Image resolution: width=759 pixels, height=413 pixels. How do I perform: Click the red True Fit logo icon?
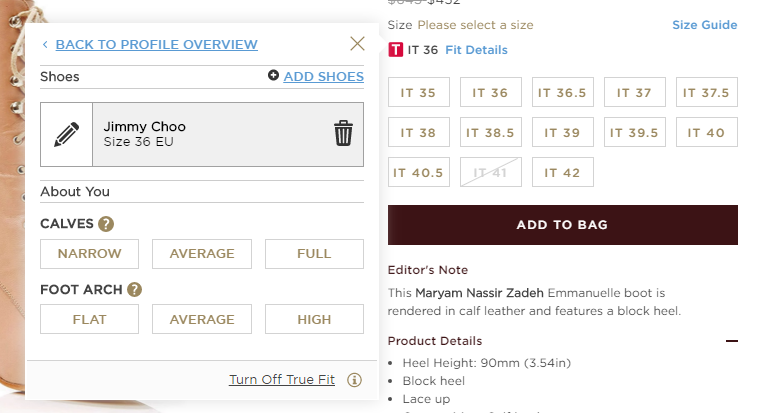click(x=396, y=49)
